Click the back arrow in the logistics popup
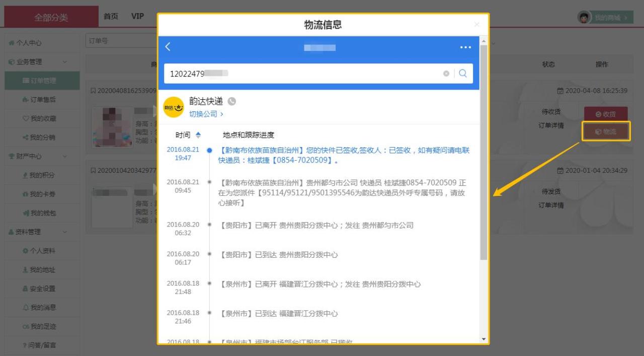The image size is (644, 356). point(168,47)
